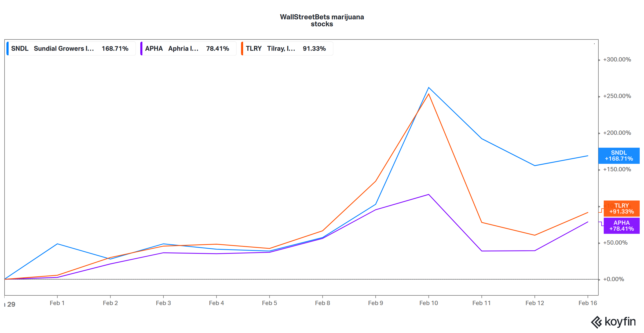Click the TLRY +91.33% price tag
The height and width of the screenshot is (333, 644).
pyautogui.click(x=622, y=209)
